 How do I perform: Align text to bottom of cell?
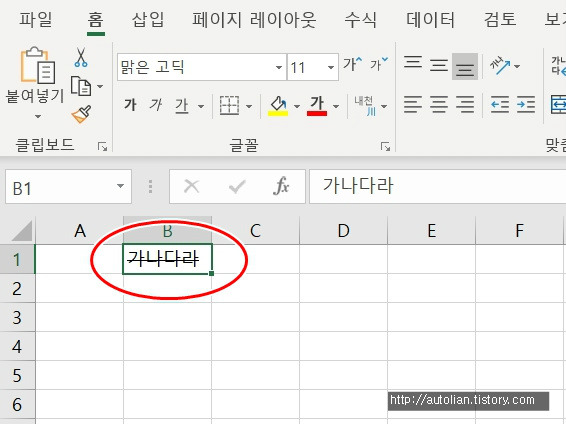pyautogui.click(x=465, y=66)
